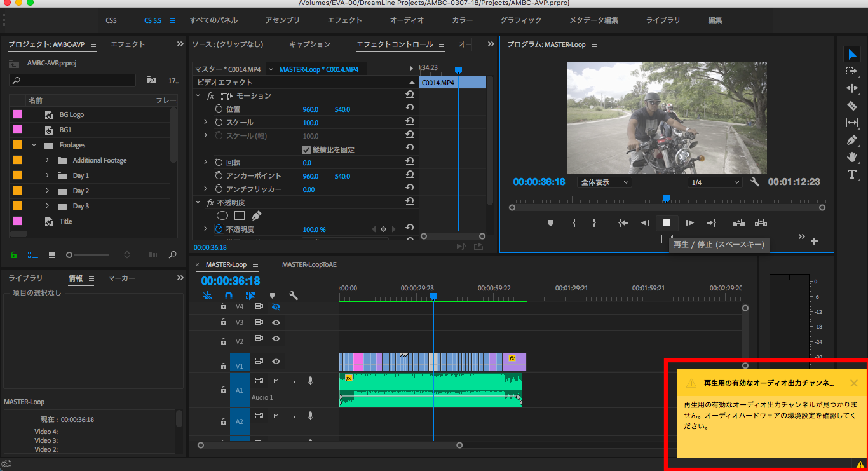The height and width of the screenshot is (471, 868).
Task: Select the Pen tool in tools panel
Action: pos(852,140)
